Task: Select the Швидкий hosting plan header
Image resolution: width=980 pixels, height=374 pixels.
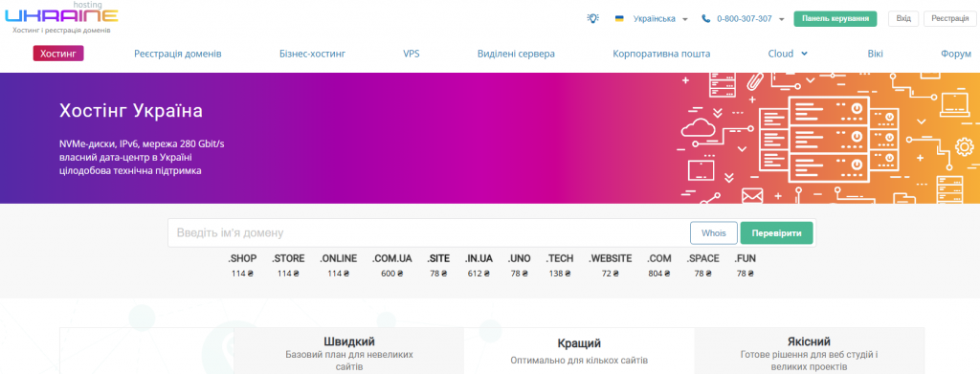Action: click(349, 341)
